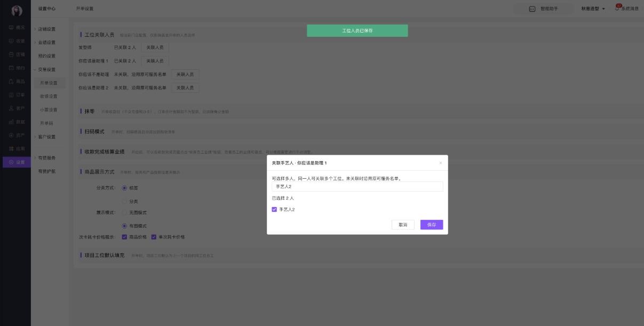Screen dimensions: 644x326
Task: Open 有赞护航 in settings menu
Action: coord(47,171)
